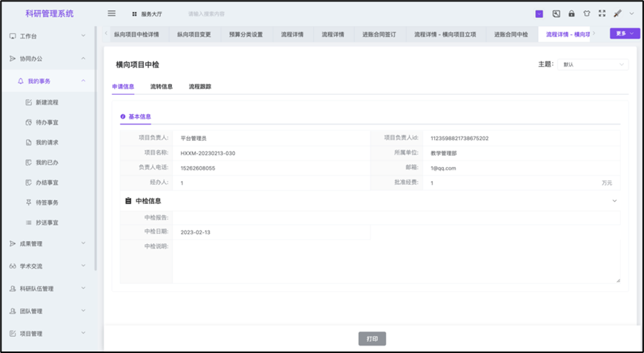Select the 进账合同中检 page tab
644x353 pixels.
(x=511, y=34)
